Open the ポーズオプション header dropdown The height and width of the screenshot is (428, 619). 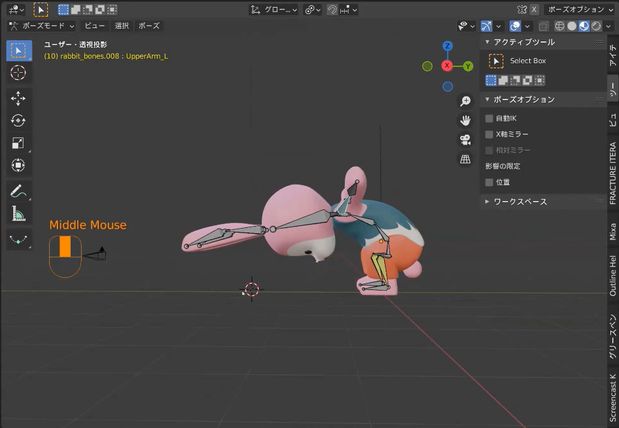[x=579, y=9]
